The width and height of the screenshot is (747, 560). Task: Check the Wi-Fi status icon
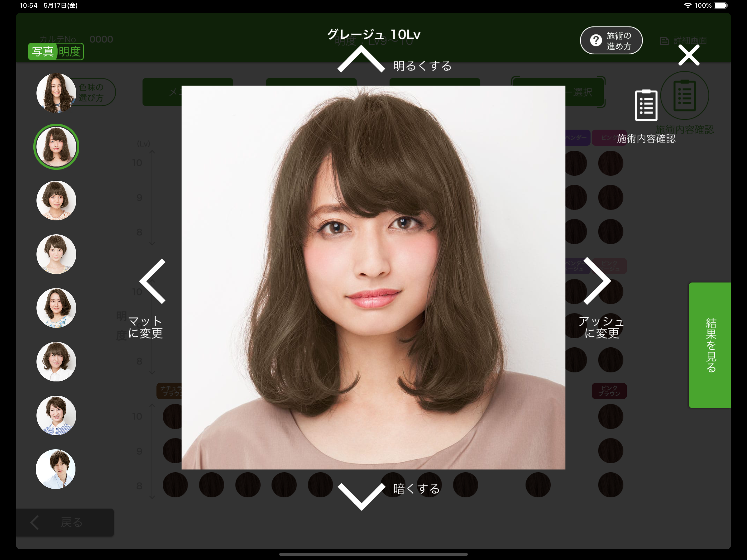(x=688, y=5)
